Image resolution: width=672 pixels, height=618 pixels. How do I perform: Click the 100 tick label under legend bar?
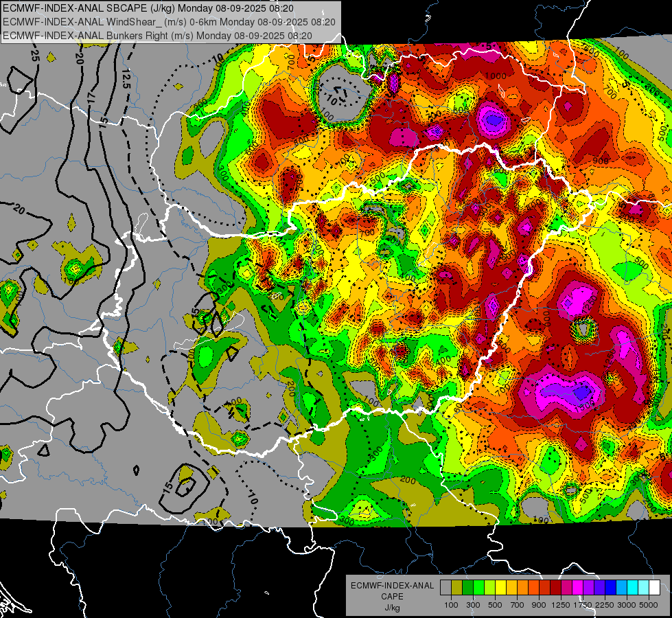[451, 605]
